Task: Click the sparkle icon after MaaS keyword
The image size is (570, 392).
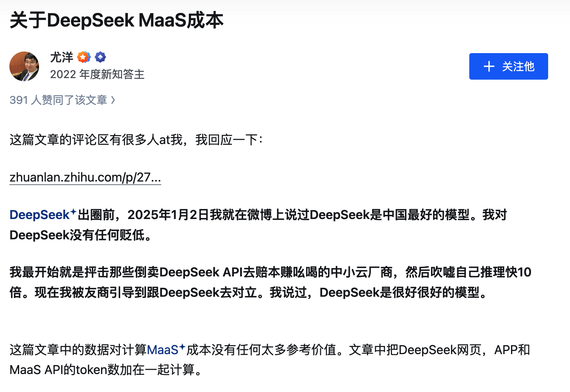Action: pos(182,347)
